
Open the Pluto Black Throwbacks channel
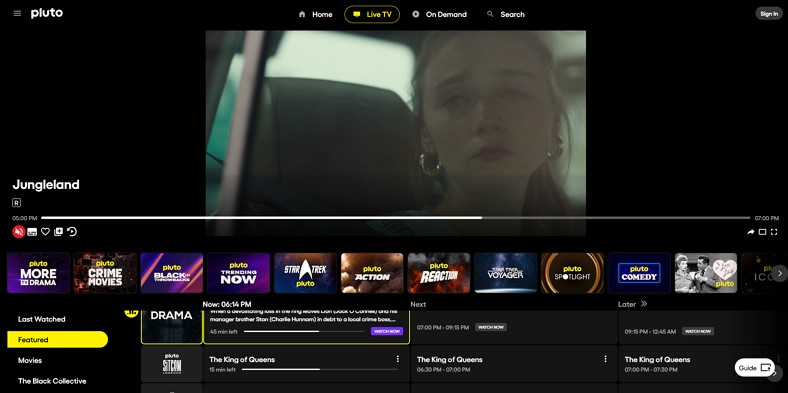click(x=172, y=273)
